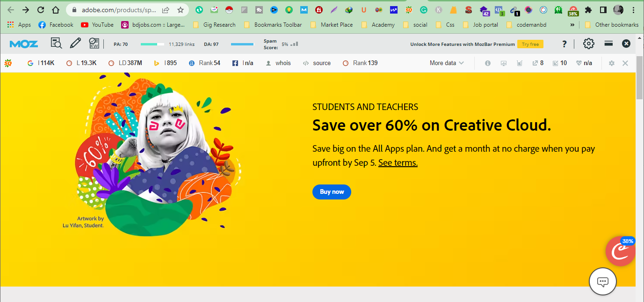Check the DA score progress bar
The width and height of the screenshot is (644, 302).
[242, 44]
